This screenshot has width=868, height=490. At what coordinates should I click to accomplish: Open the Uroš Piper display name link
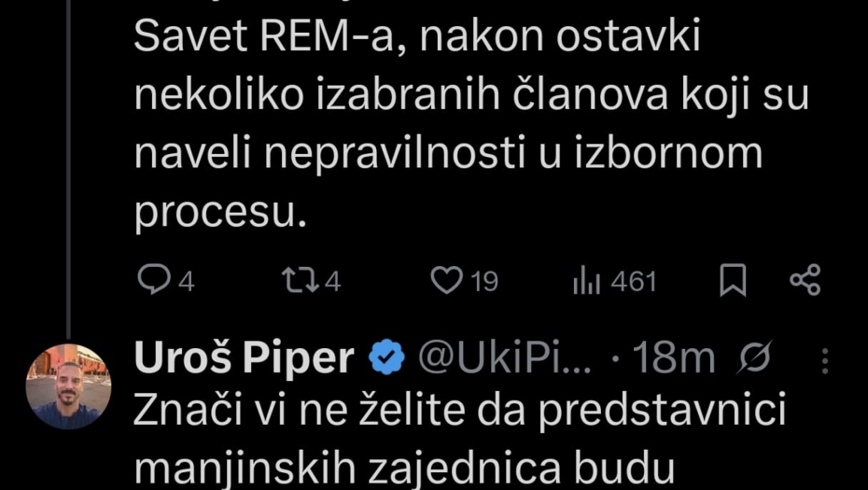click(245, 357)
